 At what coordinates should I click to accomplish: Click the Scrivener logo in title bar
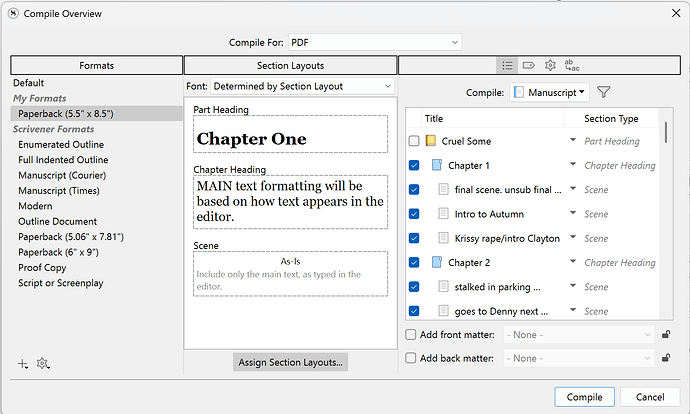click(14, 14)
